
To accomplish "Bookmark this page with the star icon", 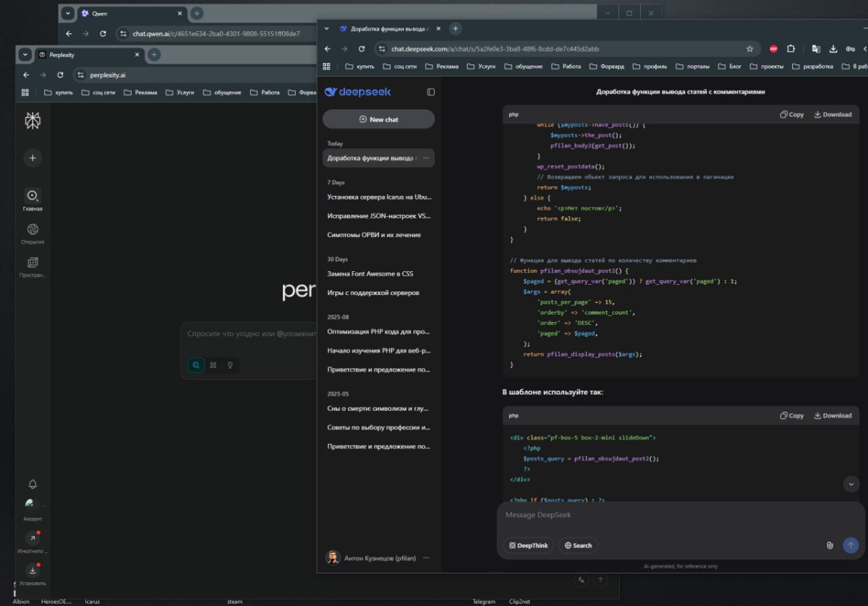I will coord(749,49).
